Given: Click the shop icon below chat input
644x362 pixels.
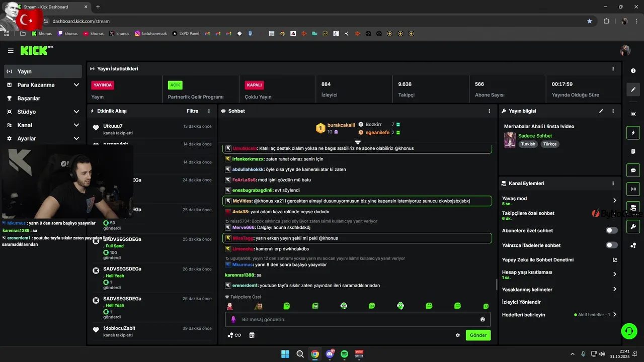Looking at the screenshot, I should pos(252,335).
